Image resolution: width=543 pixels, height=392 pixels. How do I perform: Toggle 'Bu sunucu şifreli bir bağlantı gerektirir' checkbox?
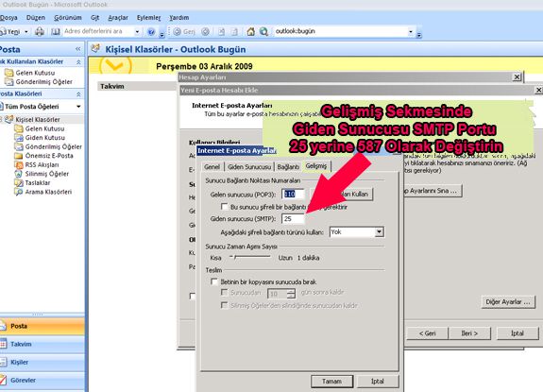coord(225,207)
